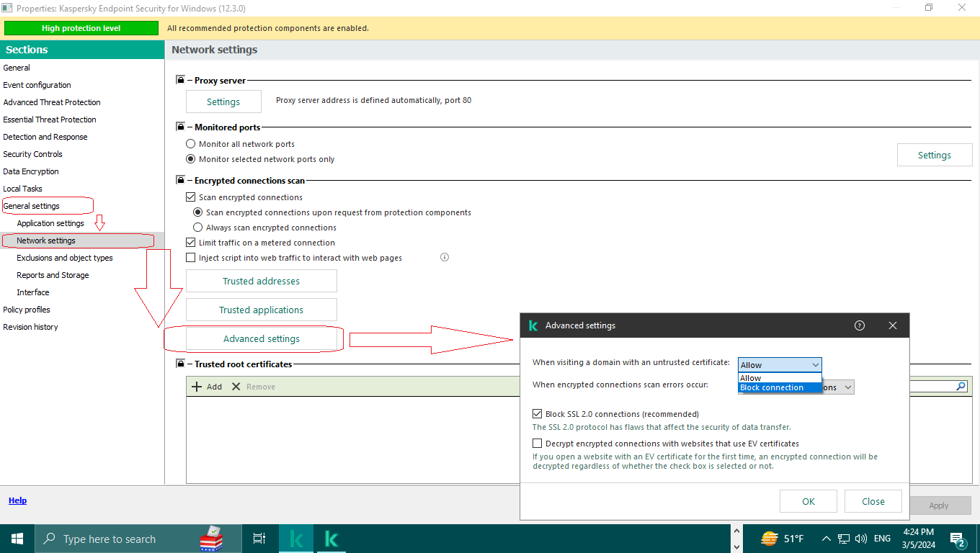Open Task View from the taskbar
The image size is (980, 553).
[259, 539]
